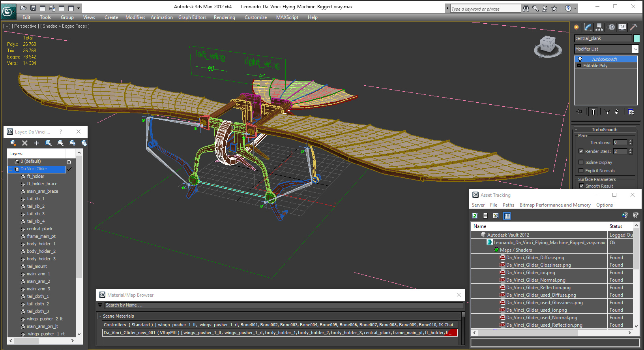The height and width of the screenshot is (350, 644).
Task: Click the Status column header
Action: pyautogui.click(x=620, y=226)
